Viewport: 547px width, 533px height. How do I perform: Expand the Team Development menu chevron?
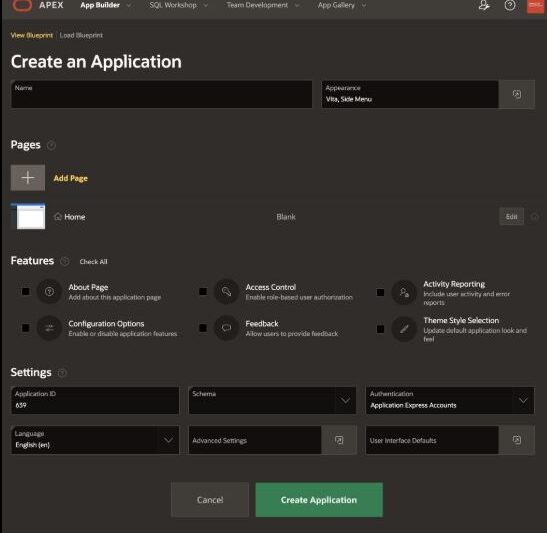[297, 5]
